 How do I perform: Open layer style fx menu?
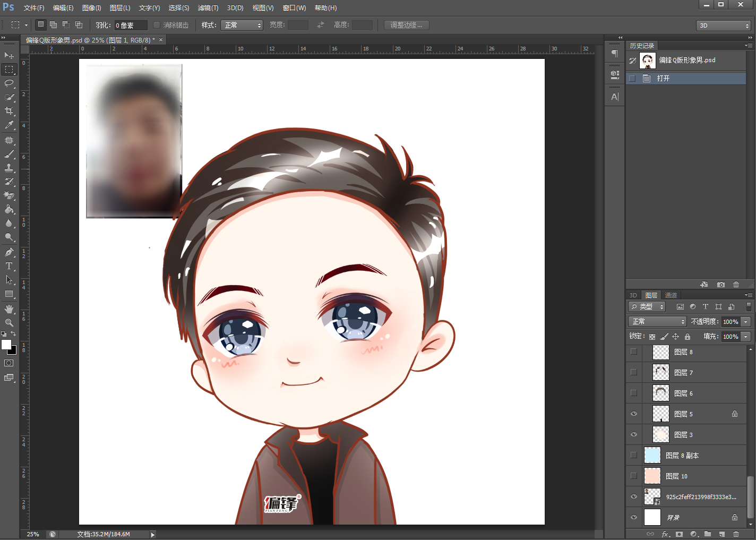(x=665, y=534)
